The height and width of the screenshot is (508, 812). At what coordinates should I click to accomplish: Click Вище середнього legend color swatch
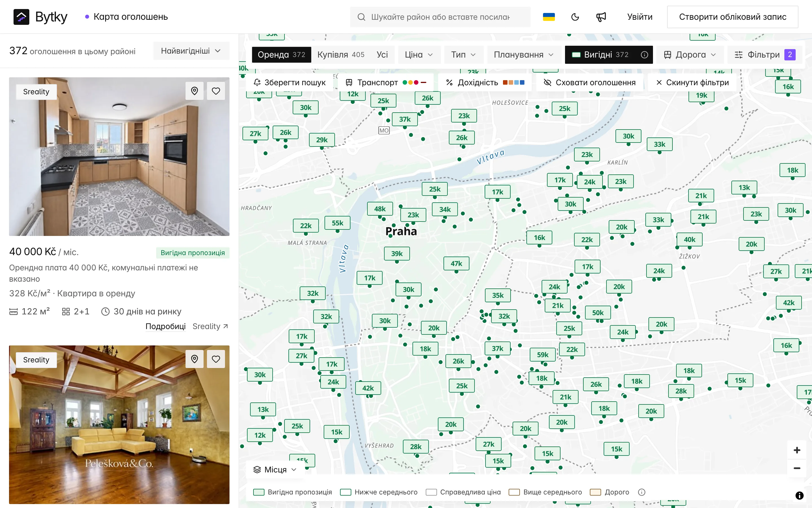(x=514, y=492)
